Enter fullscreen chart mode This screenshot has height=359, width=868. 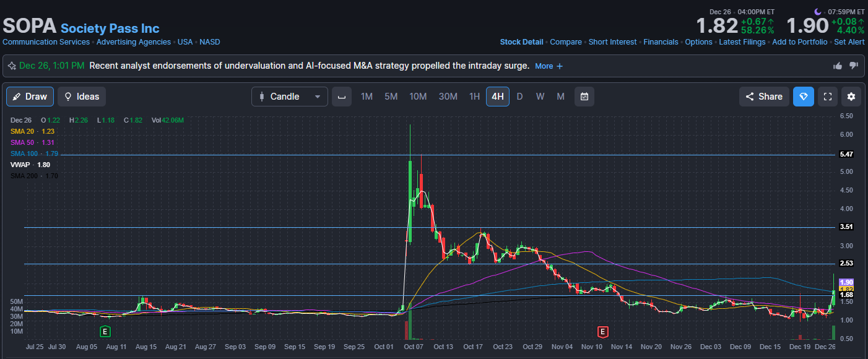click(x=828, y=97)
